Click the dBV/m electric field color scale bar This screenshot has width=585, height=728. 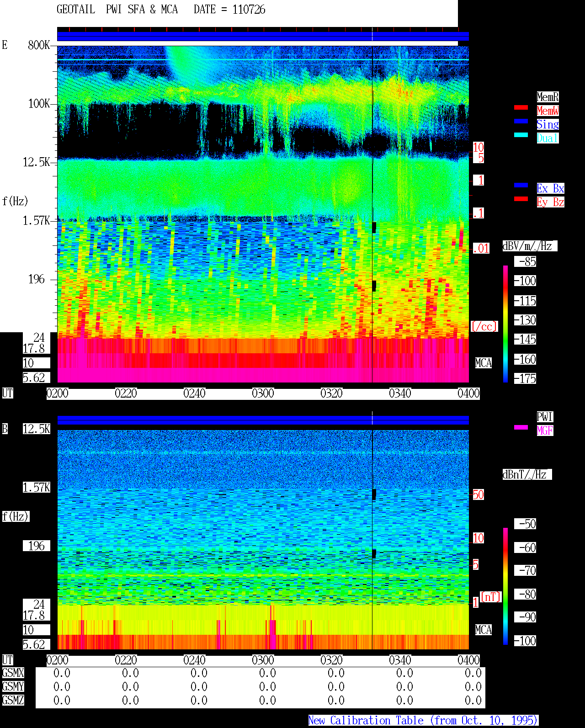pyautogui.click(x=505, y=324)
